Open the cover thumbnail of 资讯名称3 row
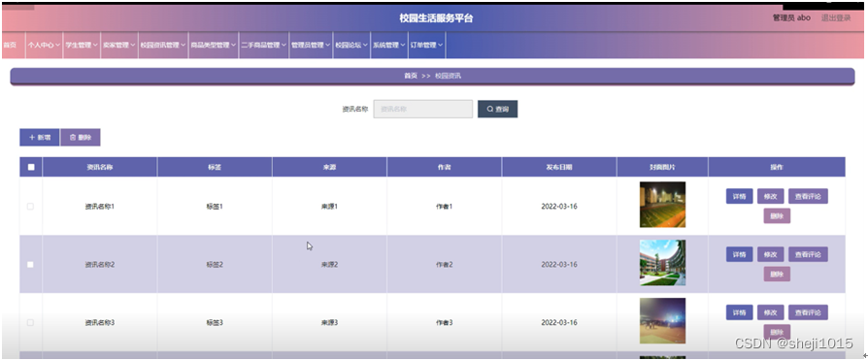Viewport: 868px width, 360px height. click(662, 321)
